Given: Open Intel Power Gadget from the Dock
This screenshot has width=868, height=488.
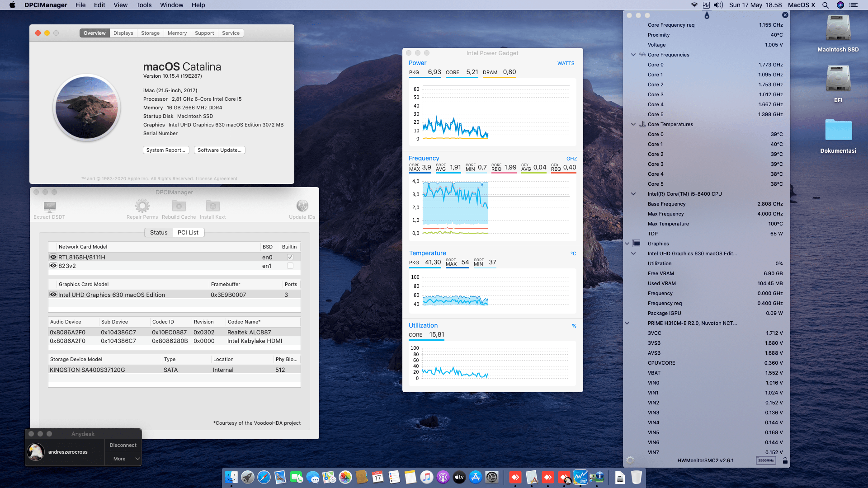Looking at the screenshot, I should pyautogui.click(x=580, y=477).
